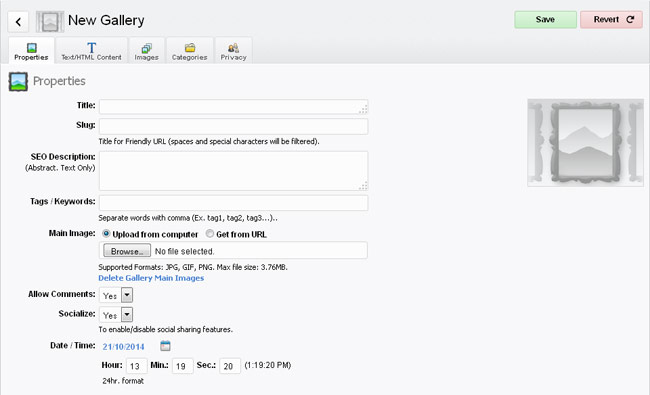This screenshot has height=395, width=650.
Task: Click the 'No file selected.' text
Action: 184,252
